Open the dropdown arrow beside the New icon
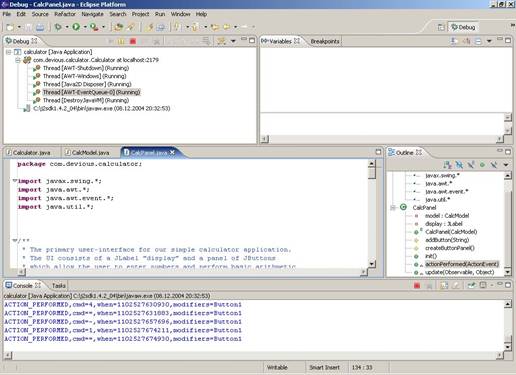The width and height of the screenshot is (516, 375). tap(19, 27)
